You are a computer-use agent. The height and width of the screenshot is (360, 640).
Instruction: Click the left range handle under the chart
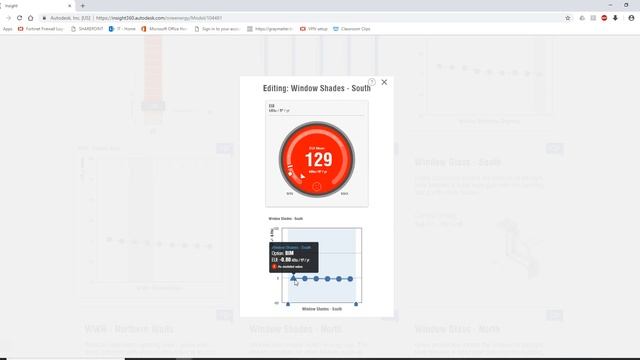pyautogui.click(x=288, y=304)
